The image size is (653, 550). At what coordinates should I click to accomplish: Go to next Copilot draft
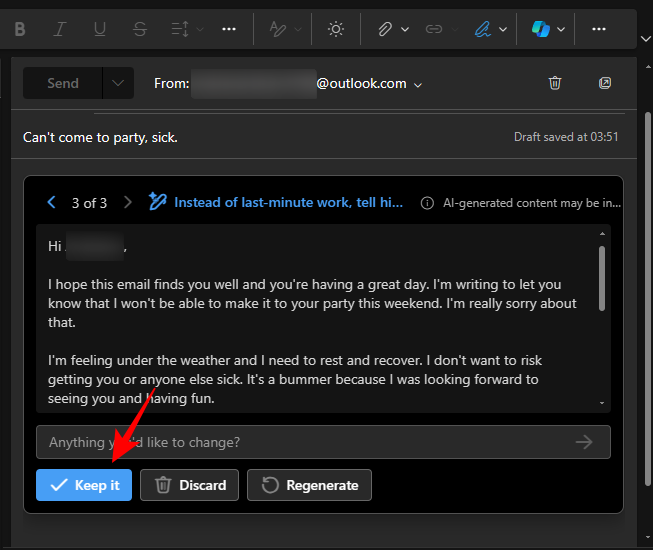click(127, 202)
